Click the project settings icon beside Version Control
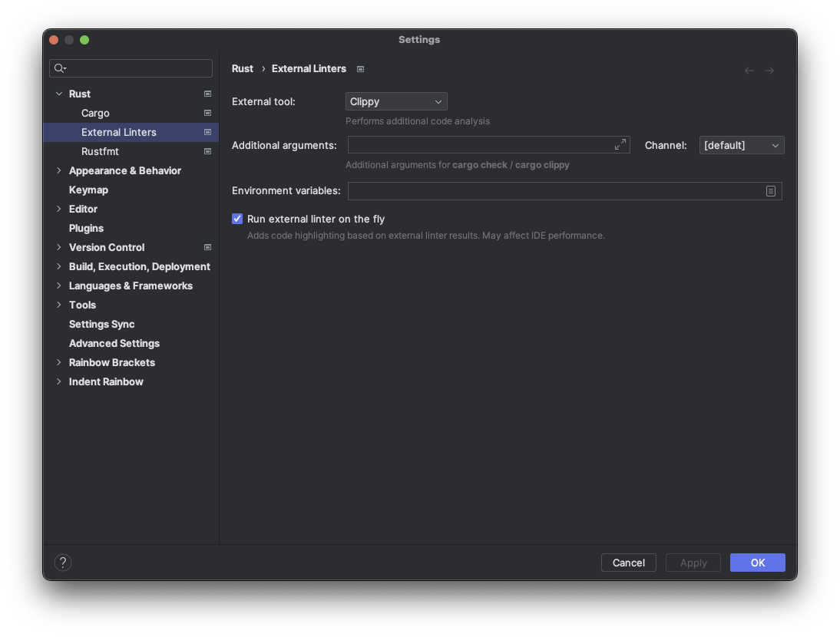Viewport: 840px width, 637px height. click(207, 247)
